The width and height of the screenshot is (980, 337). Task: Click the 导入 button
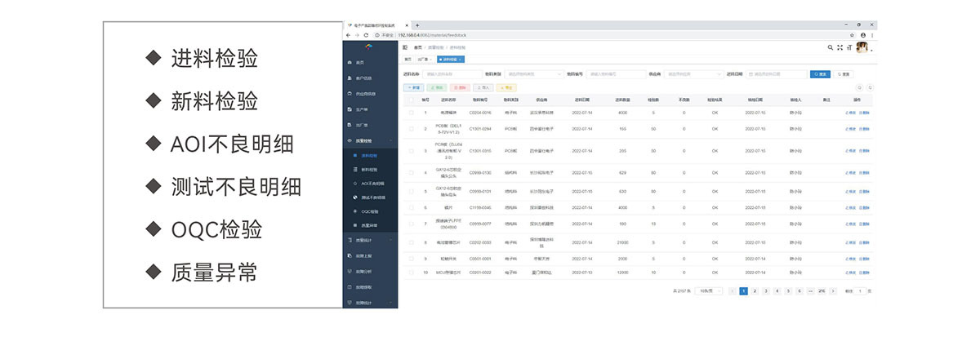point(483,87)
